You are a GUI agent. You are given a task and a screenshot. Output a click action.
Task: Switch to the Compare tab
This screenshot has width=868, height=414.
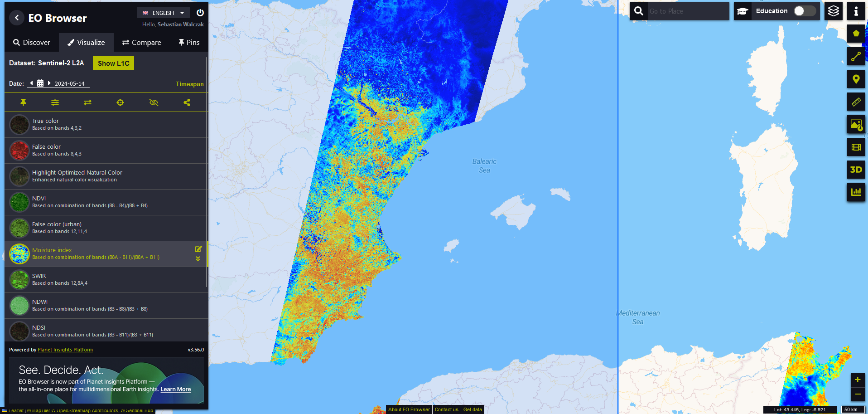coord(142,42)
